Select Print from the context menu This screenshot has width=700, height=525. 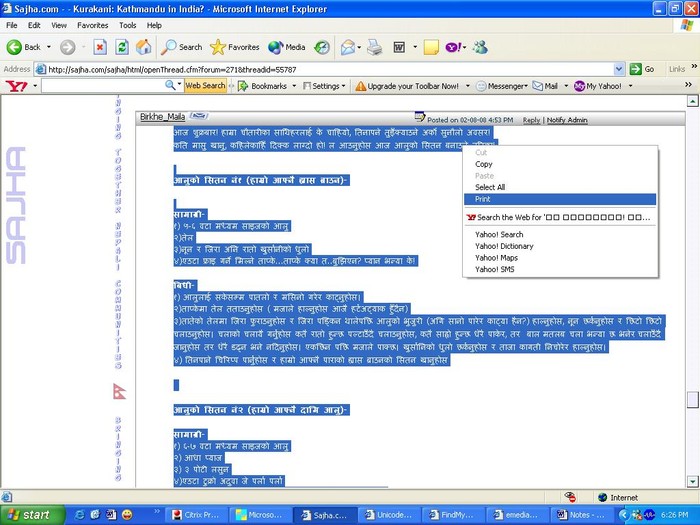tap(483, 199)
